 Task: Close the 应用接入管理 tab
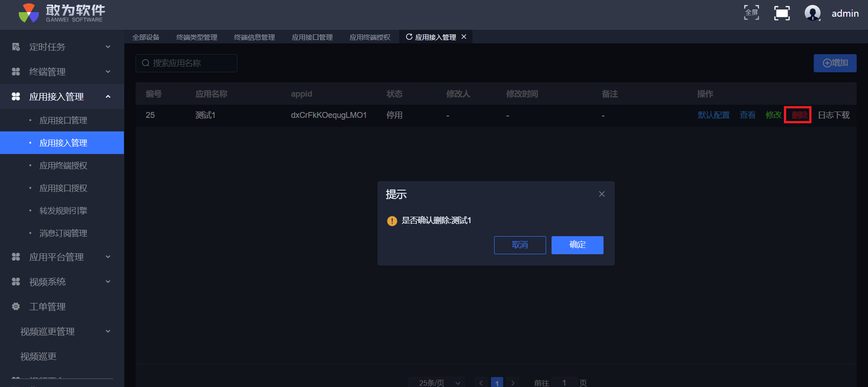[x=464, y=37]
